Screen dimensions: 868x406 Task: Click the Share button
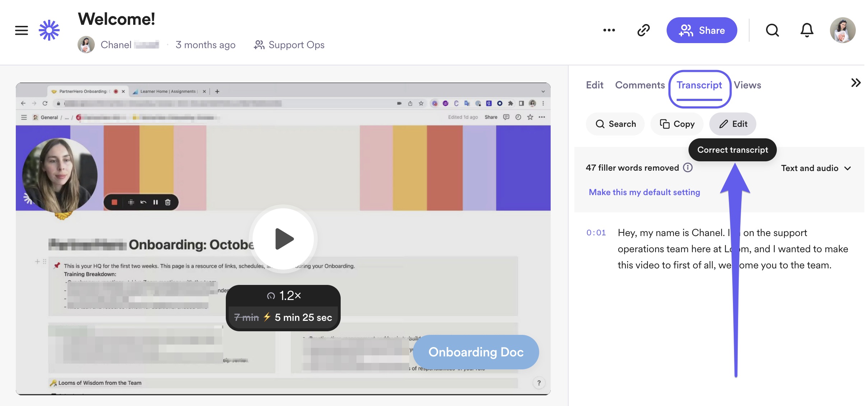pyautogui.click(x=701, y=30)
